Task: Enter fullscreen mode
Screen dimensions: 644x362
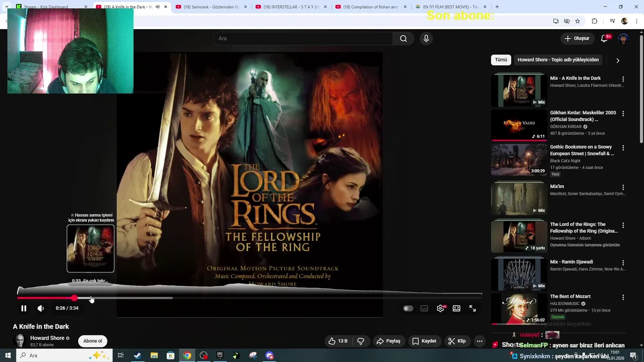Action: coord(472,308)
